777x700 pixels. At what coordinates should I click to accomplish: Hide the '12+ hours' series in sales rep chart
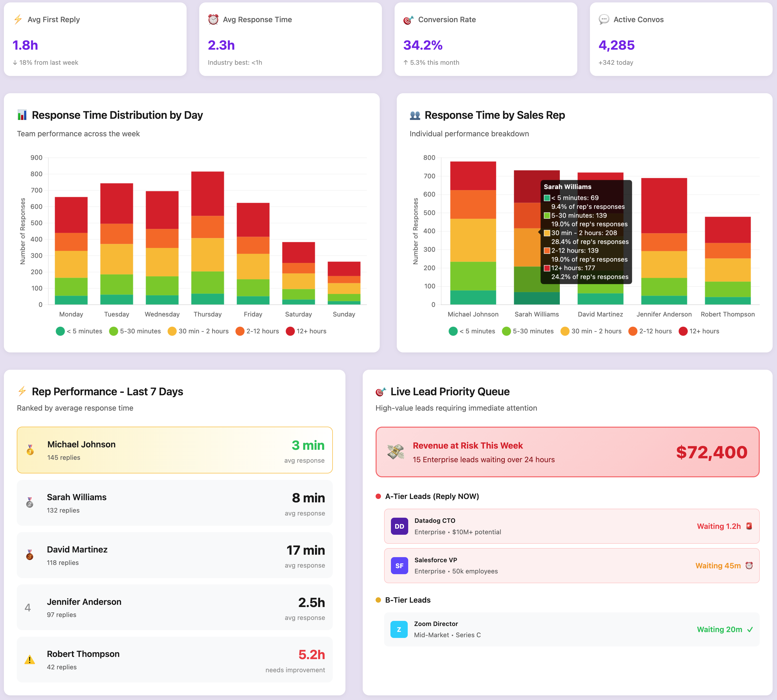[699, 331]
